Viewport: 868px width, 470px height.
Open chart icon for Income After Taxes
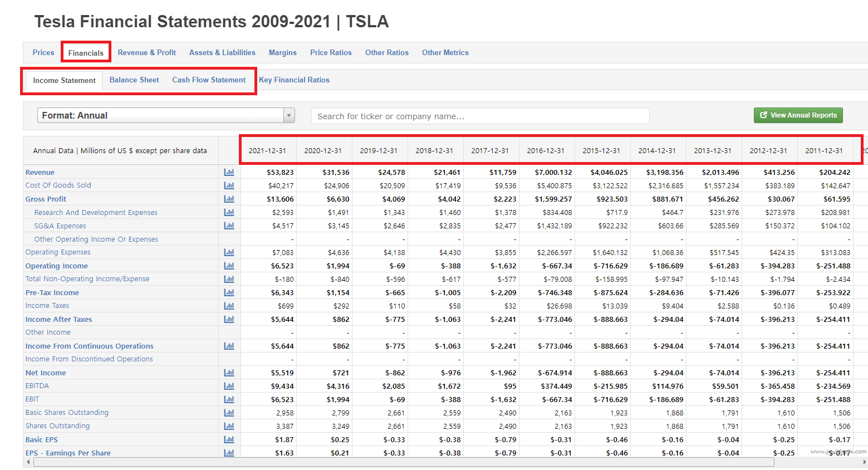(229, 319)
